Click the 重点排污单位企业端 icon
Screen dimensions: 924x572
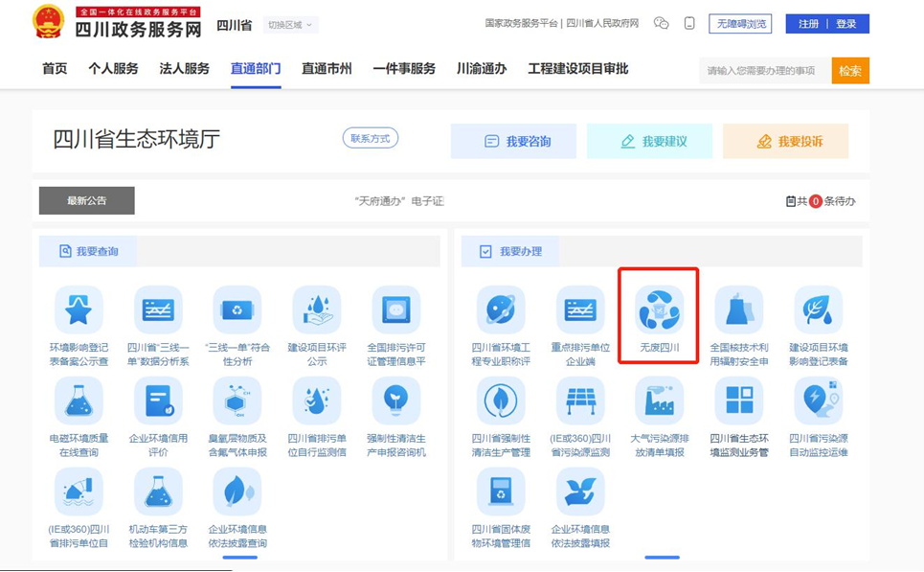580,309
